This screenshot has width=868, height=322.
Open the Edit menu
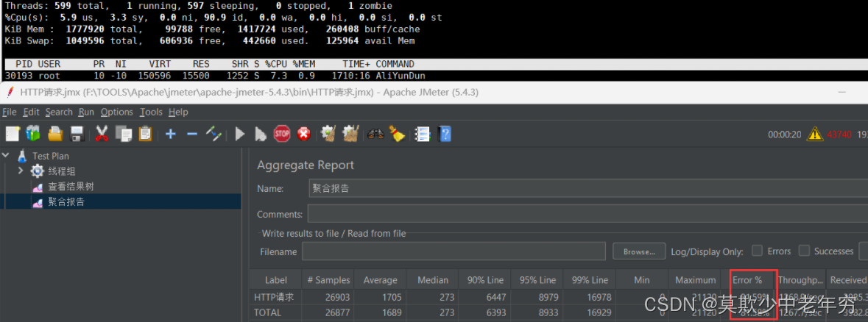pyautogui.click(x=31, y=112)
